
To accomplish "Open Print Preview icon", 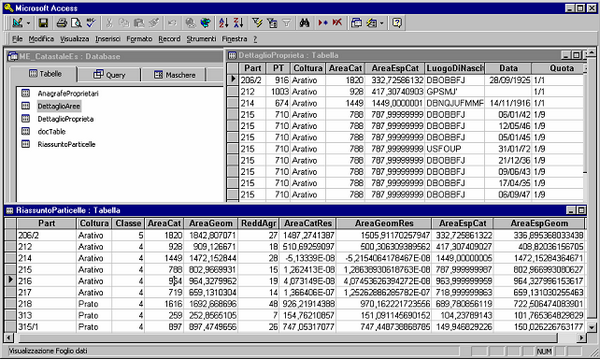I will (x=76, y=23).
